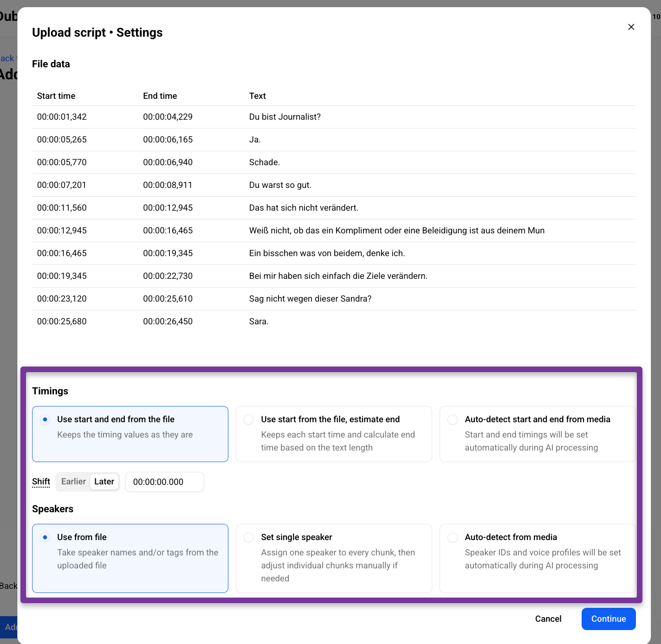Select 'Auto-detect start and end from media'
661x644 pixels.
[x=538, y=434]
